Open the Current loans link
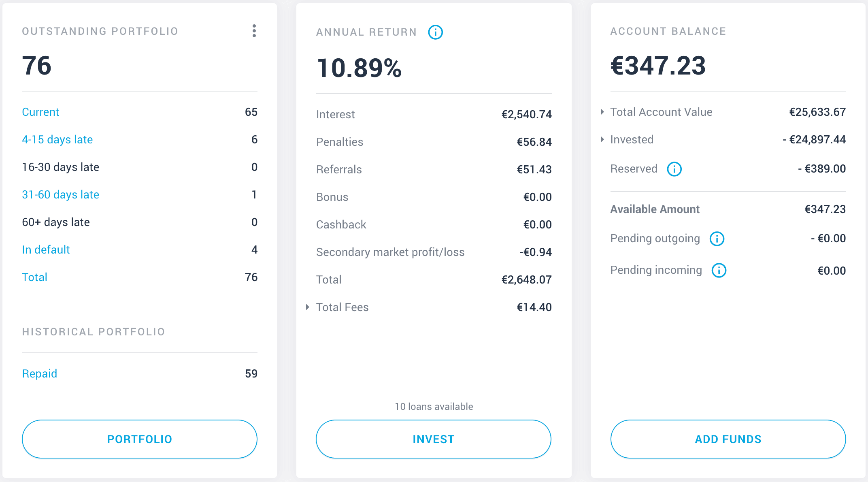 [40, 112]
